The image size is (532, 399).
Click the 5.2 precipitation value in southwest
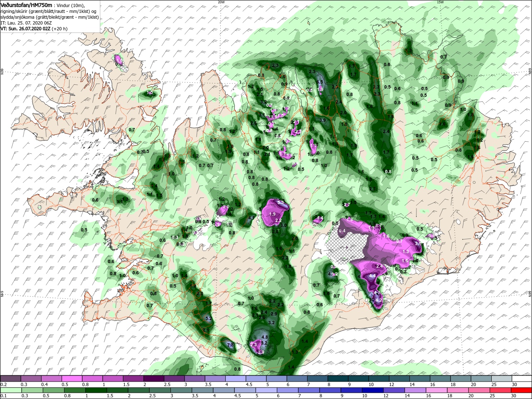[x=209, y=318]
